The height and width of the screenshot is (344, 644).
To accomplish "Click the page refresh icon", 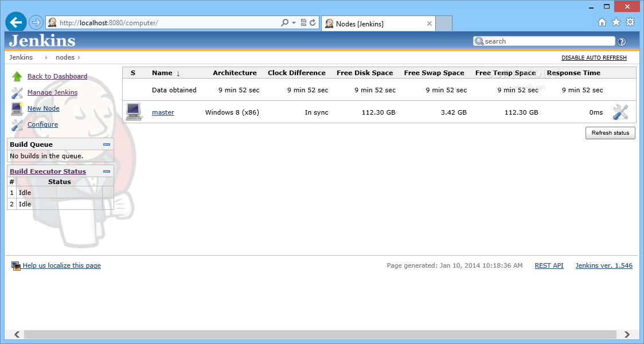I will tap(313, 22).
